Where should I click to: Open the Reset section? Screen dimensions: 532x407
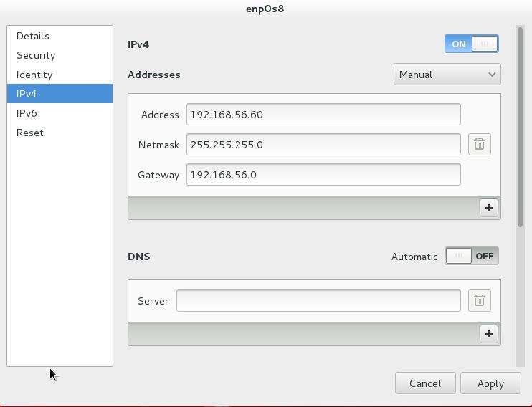pos(60,133)
